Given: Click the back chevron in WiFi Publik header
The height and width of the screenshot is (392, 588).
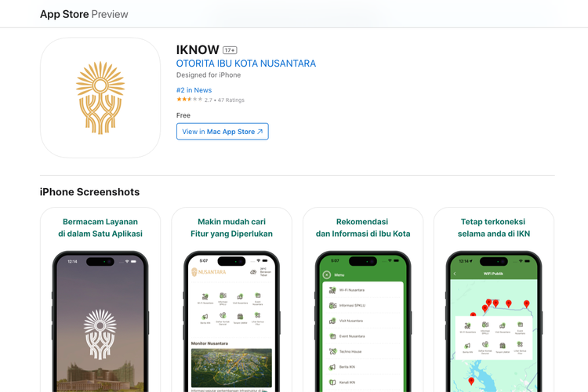Looking at the screenshot, I should point(455,274).
